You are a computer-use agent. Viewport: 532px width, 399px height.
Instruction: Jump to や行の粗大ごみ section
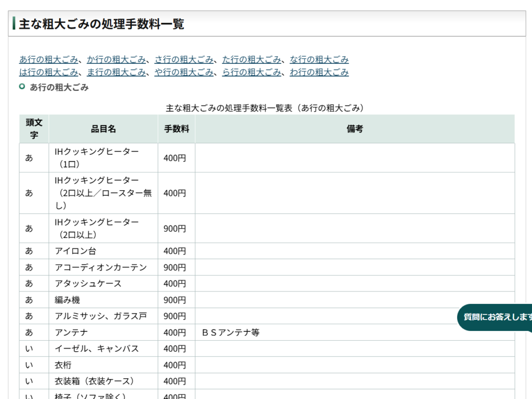pyautogui.click(x=184, y=72)
